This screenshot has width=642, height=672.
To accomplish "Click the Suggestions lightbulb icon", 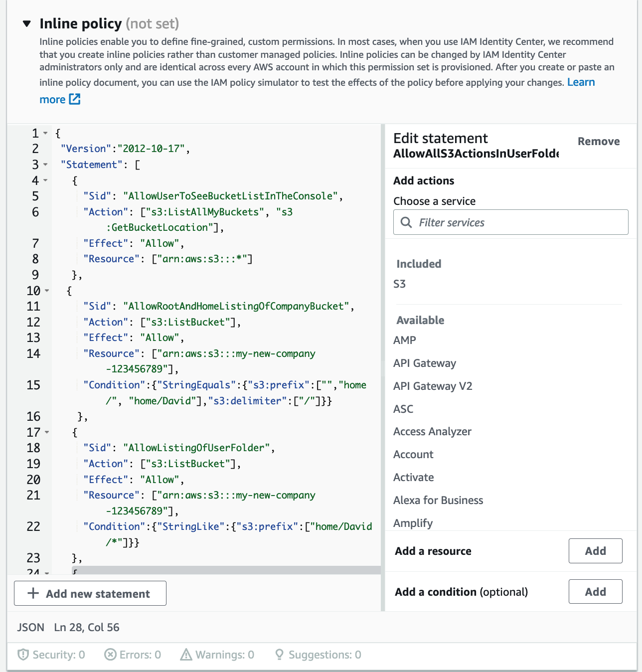I will (279, 655).
